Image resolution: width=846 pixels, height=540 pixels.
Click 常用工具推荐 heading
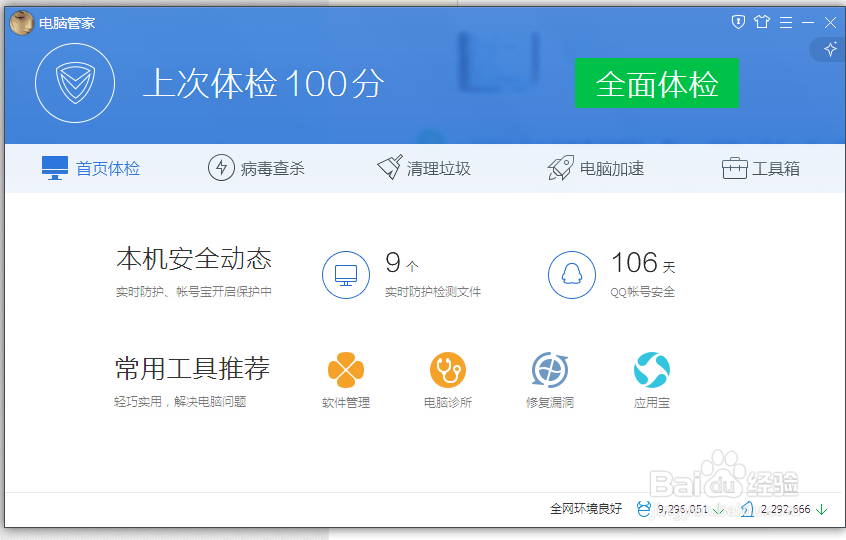point(192,368)
